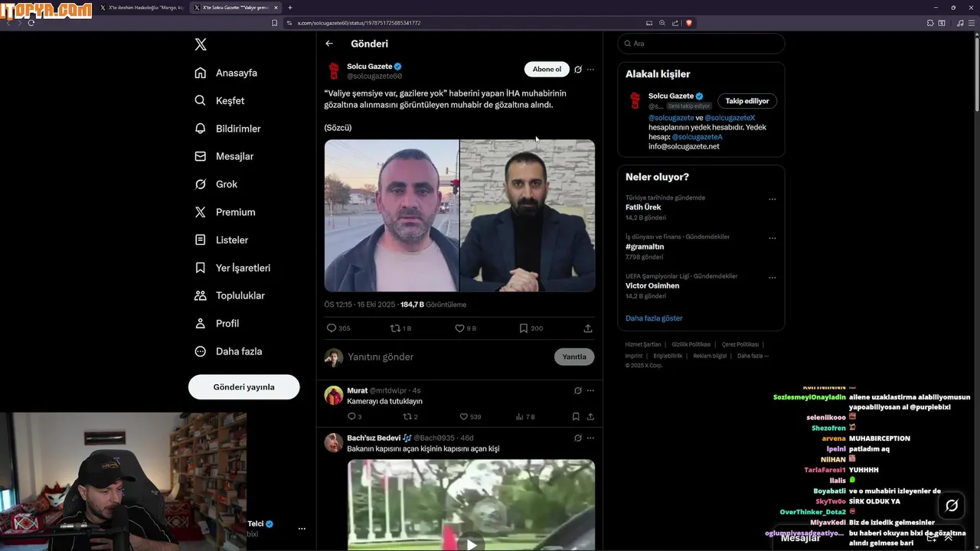The height and width of the screenshot is (551, 980).
Task: Reply to Murat's comment with 3 replies
Action: click(x=352, y=417)
